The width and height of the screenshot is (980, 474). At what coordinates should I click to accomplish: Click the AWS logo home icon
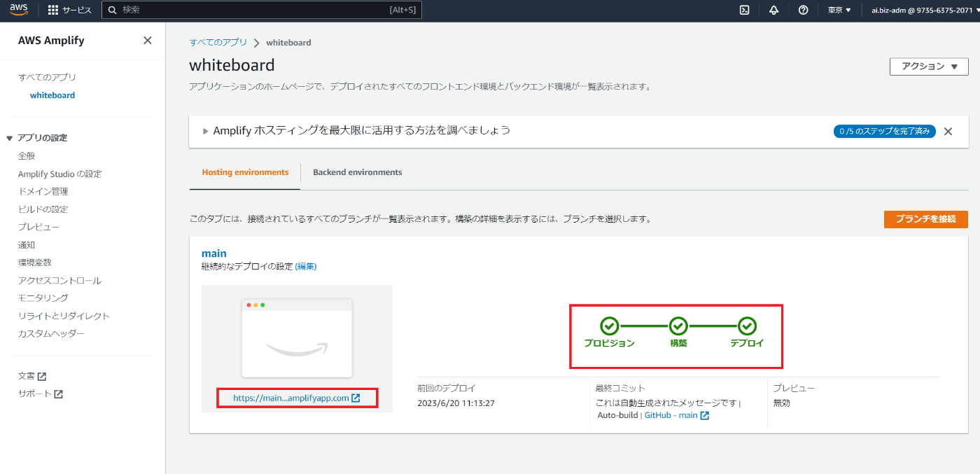click(x=18, y=10)
